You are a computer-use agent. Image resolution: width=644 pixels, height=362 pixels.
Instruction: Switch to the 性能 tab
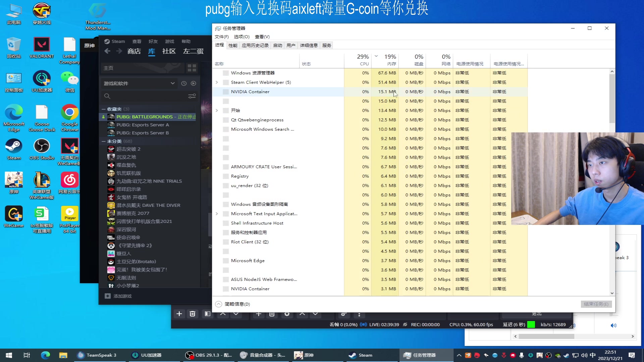pos(233,46)
